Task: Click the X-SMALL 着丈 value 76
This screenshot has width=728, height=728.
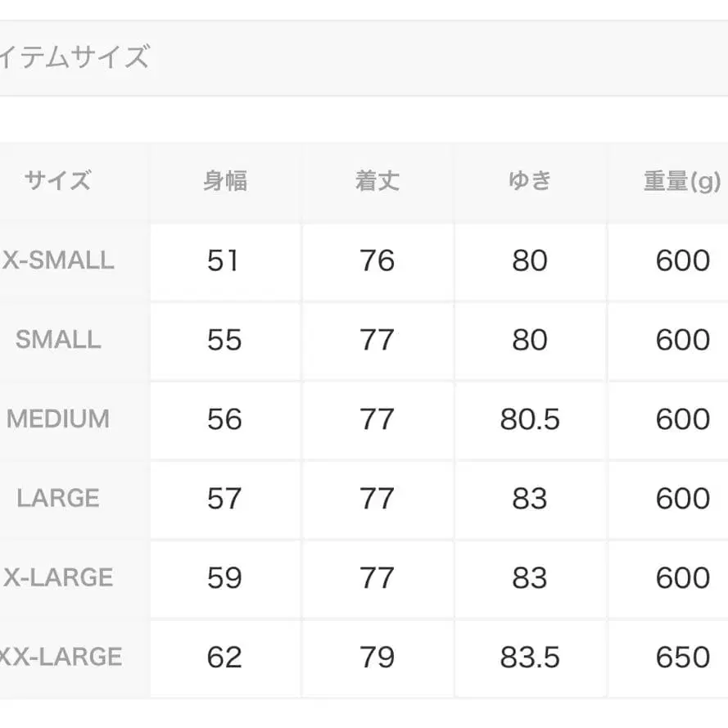Action: point(377,260)
